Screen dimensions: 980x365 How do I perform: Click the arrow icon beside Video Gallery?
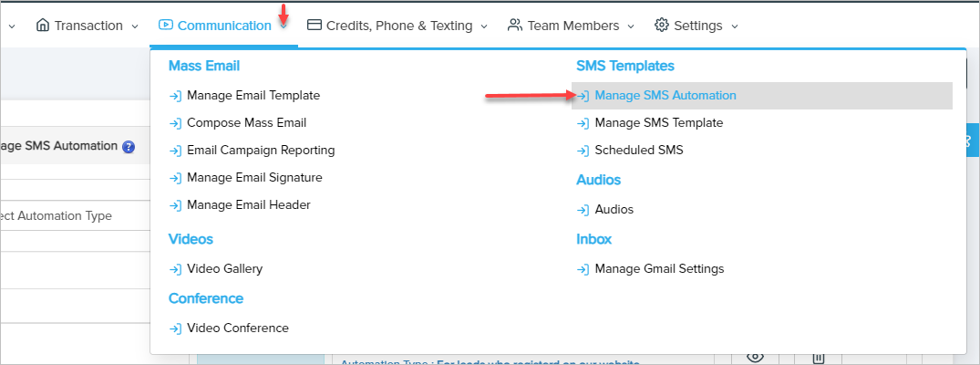coord(176,269)
